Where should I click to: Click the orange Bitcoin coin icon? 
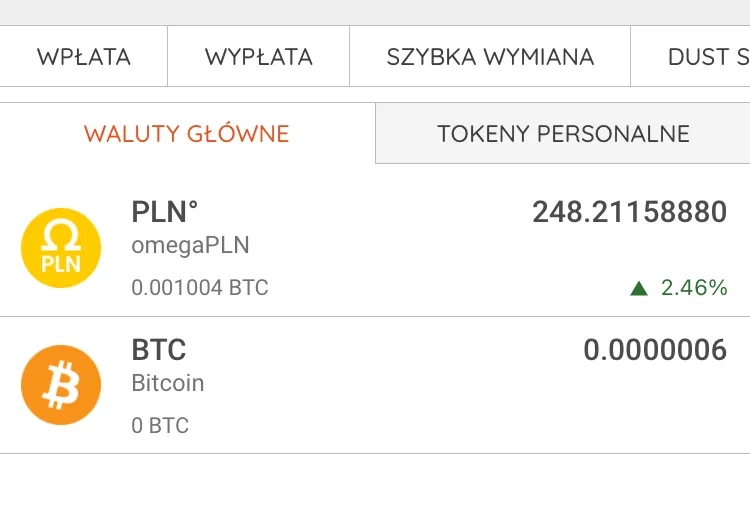tap(61, 385)
